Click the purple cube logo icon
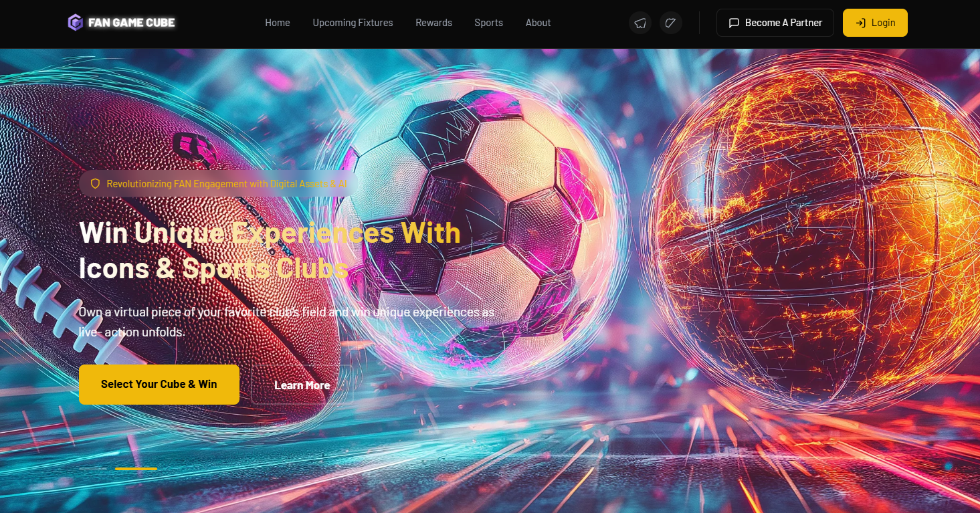Image resolution: width=980 pixels, height=513 pixels. 75,23
